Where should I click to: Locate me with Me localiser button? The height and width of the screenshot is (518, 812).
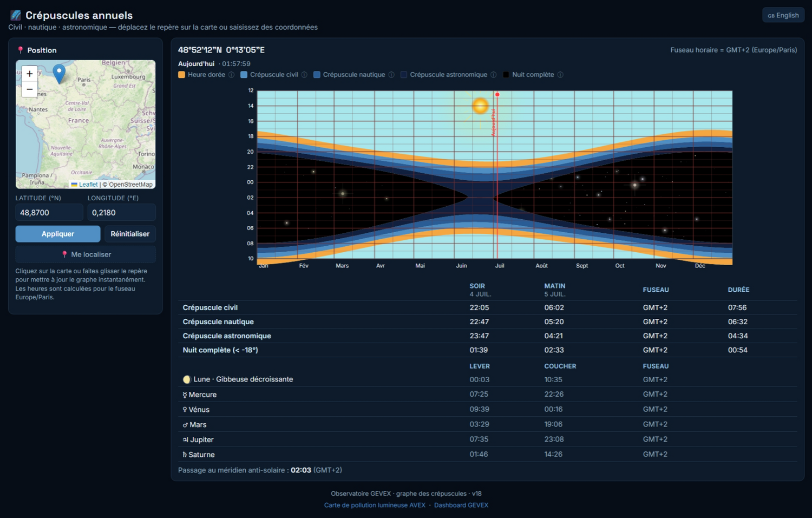point(86,254)
